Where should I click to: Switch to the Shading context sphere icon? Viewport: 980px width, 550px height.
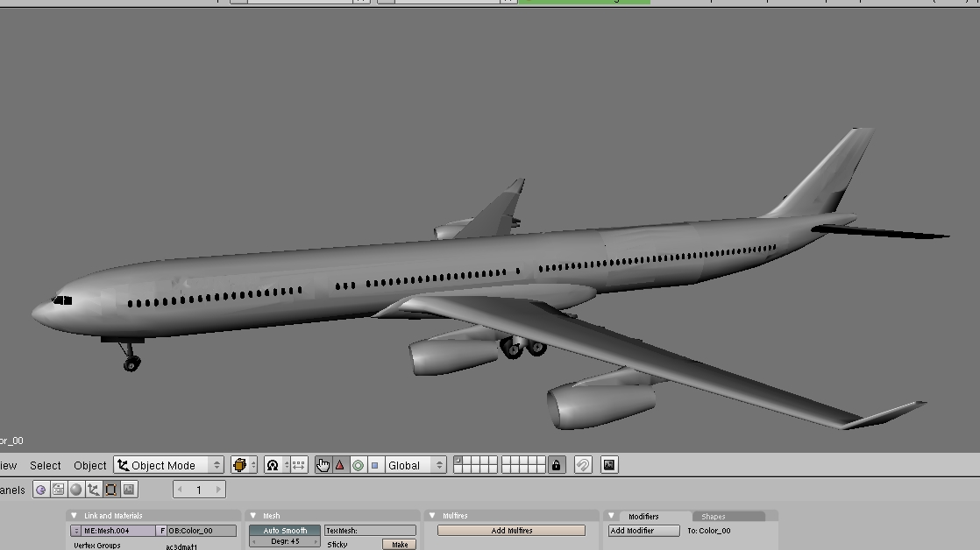pos(75,490)
